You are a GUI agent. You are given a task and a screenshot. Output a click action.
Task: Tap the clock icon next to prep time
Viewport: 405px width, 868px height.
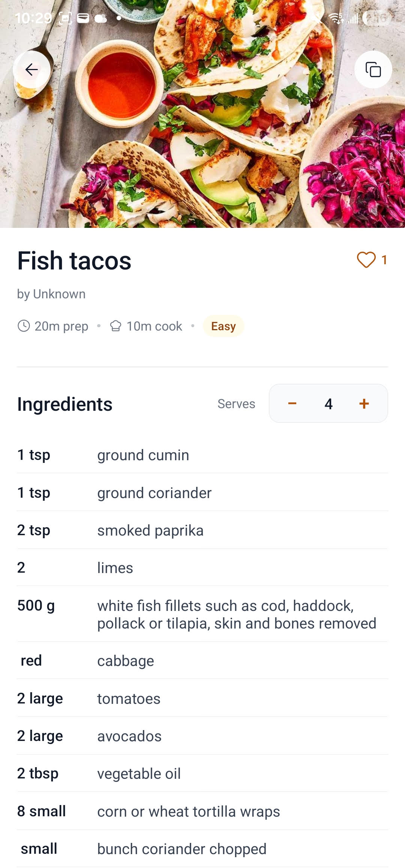24,326
